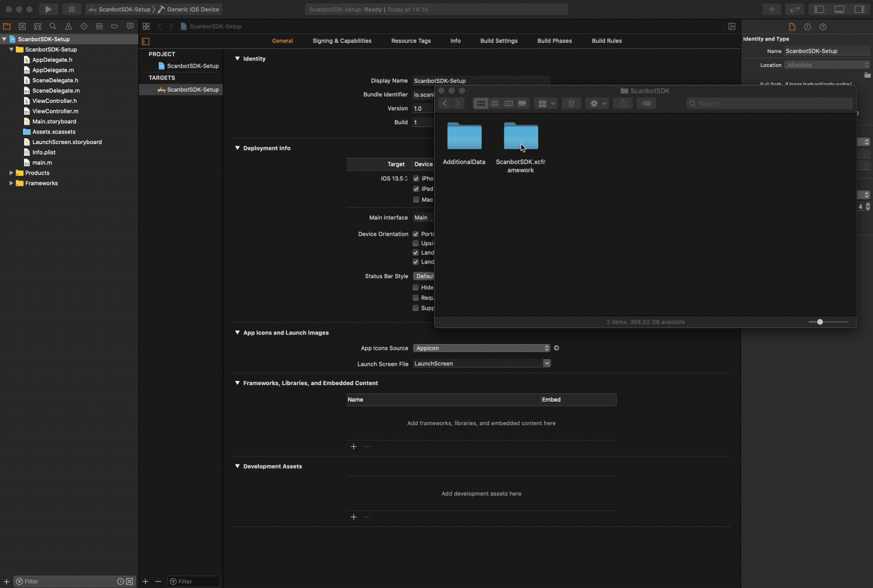Screen dimensions: 873x588
Task: Enable the Upside Down device orientation
Action: [416, 243]
